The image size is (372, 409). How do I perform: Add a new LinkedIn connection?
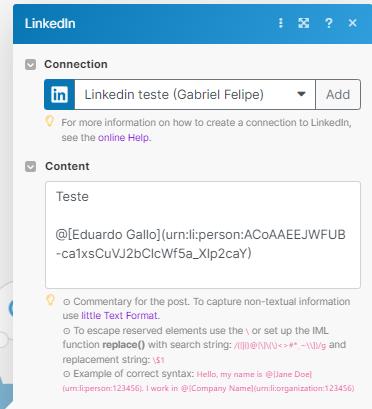338,95
